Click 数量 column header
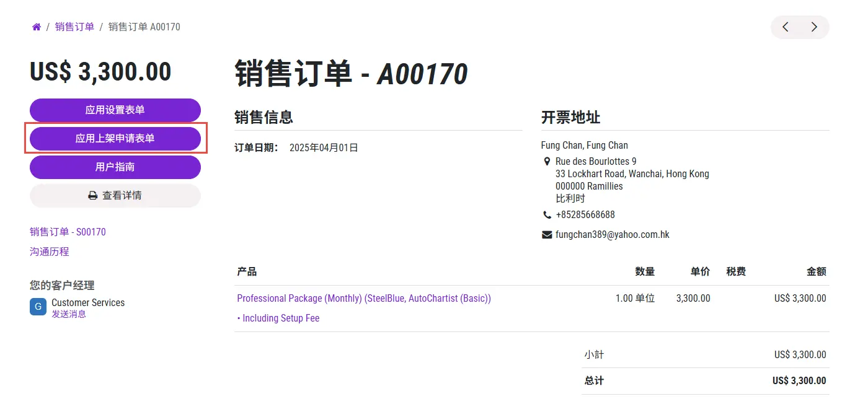The image size is (868, 399). pos(645,272)
